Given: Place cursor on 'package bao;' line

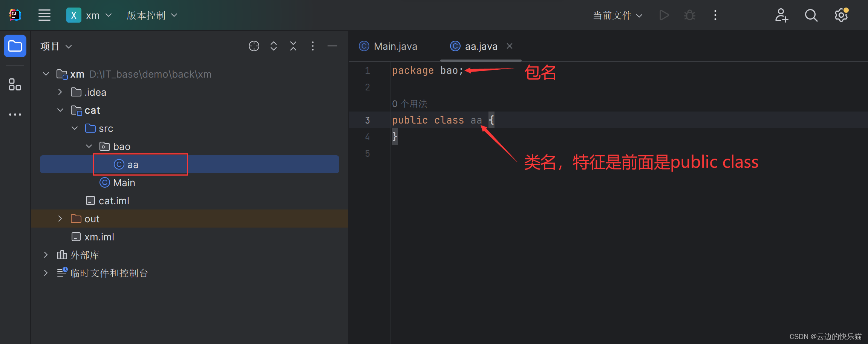Looking at the screenshot, I should click(x=427, y=70).
